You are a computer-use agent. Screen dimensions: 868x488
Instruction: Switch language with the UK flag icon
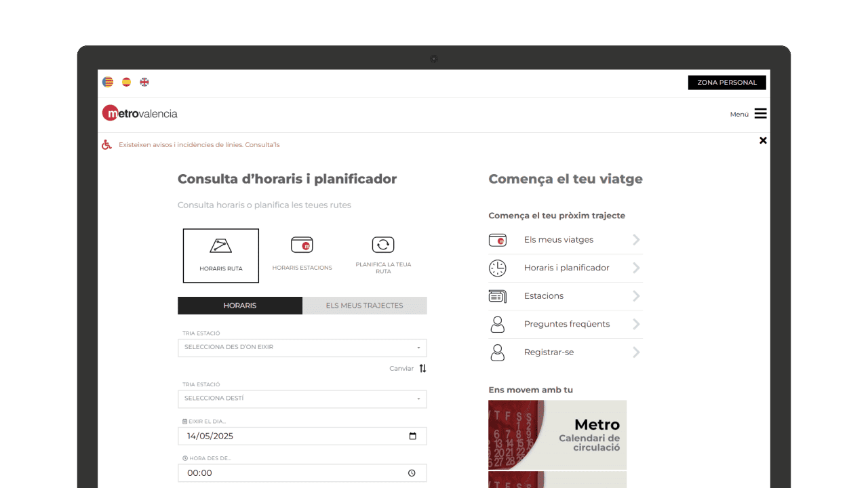point(144,82)
